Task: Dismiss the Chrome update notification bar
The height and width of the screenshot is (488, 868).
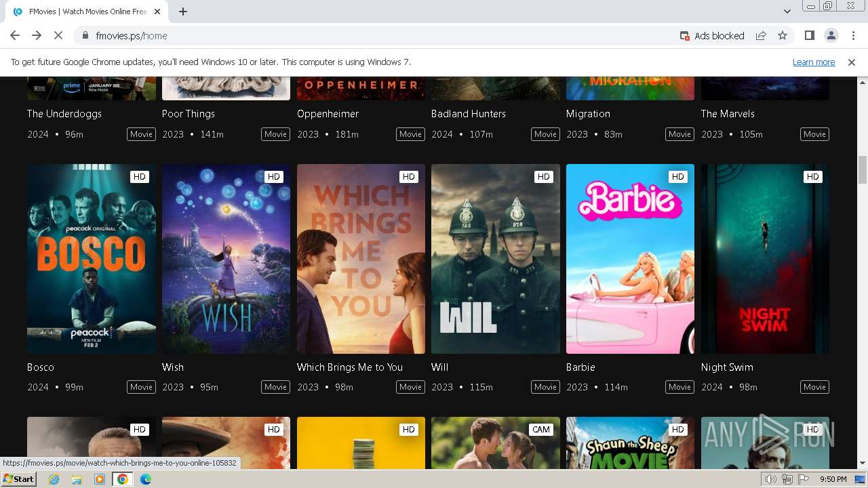Action: (852, 62)
